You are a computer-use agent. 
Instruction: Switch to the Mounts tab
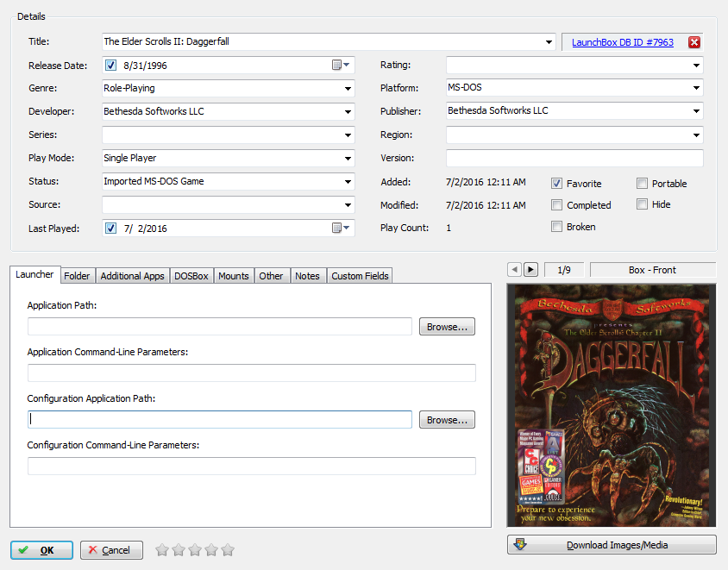(234, 276)
